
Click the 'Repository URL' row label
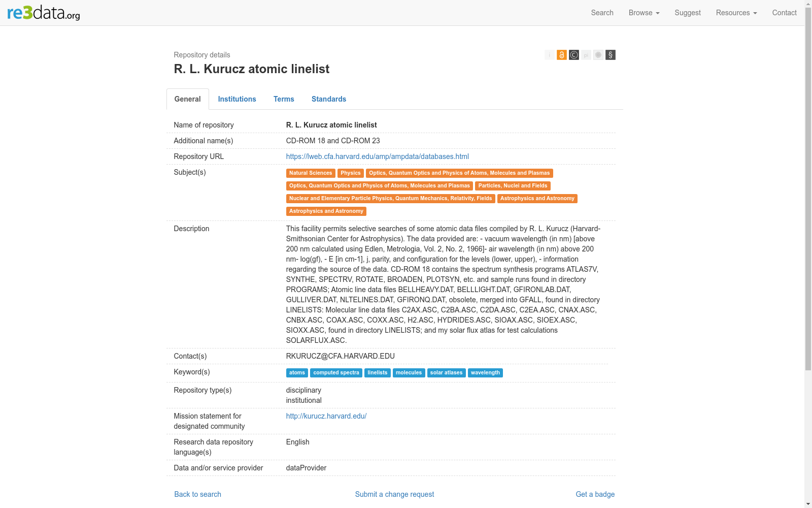coord(199,156)
